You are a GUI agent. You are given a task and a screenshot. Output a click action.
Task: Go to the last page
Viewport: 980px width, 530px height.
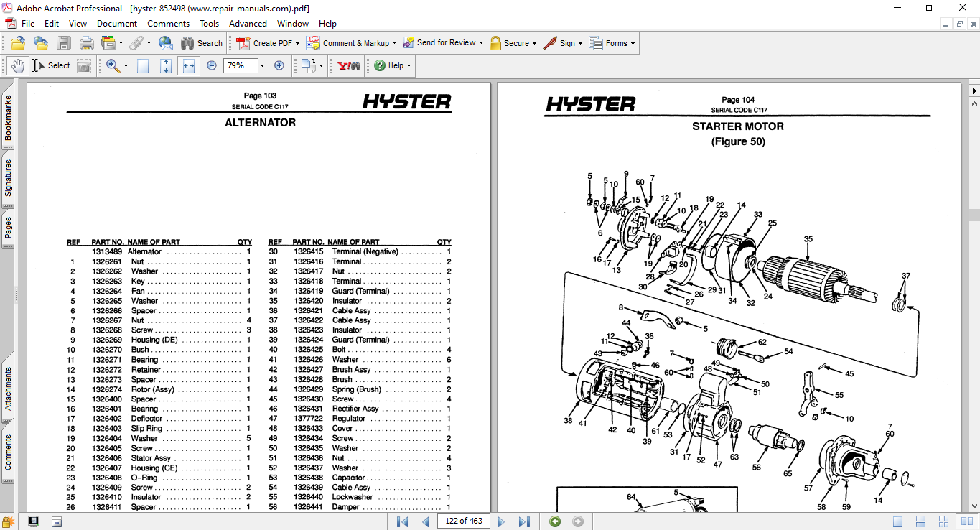[524, 521]
